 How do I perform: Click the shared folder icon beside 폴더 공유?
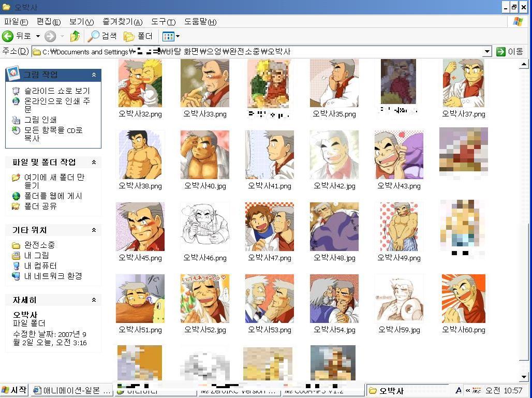click(16, 207)
